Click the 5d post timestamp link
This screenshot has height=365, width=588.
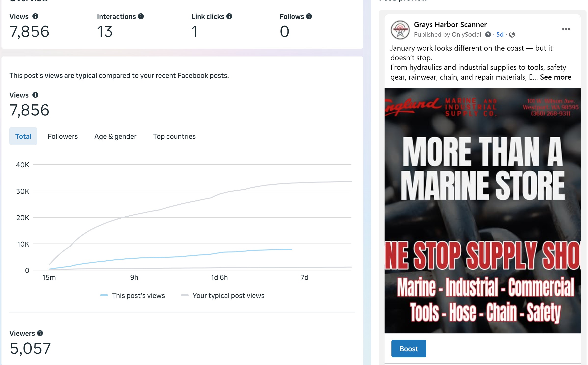tap(500, 34)
